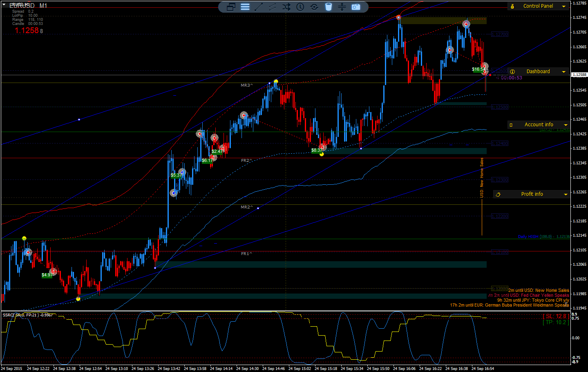Expand the Control Panel dropdown arrow
This screenshot has height=372, width=588.
click(x=564, y=7)
